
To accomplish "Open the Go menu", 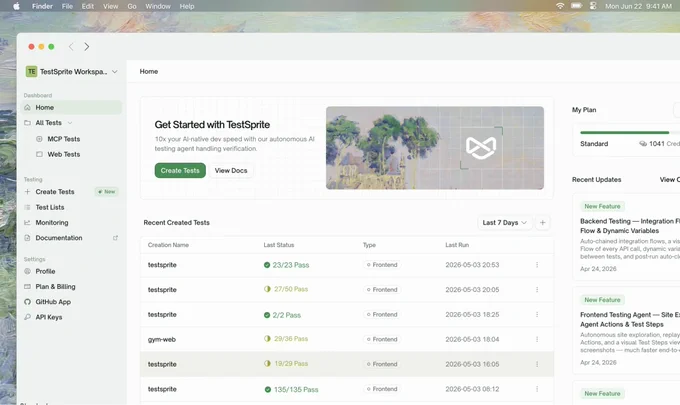I will pos(132,6).
